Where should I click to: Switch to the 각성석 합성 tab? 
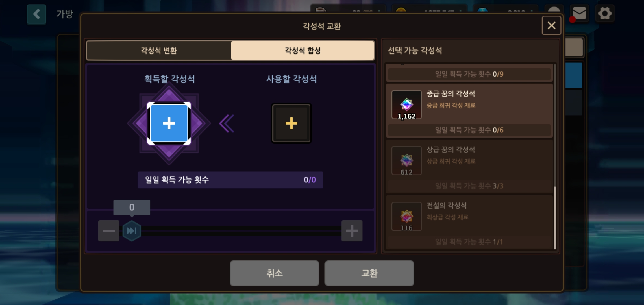coord(303,50)
